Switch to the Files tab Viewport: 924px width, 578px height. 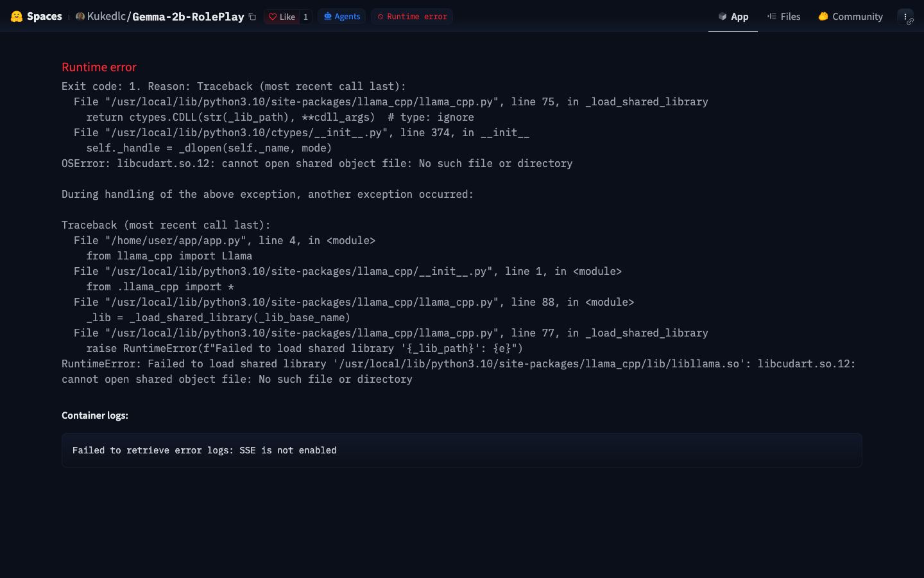pos(783,17)
